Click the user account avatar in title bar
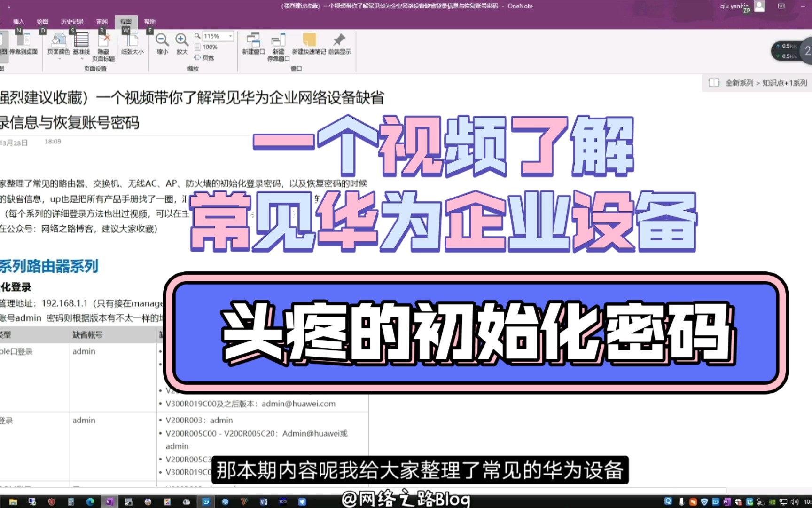 pyautogui.click(x=759, y=6)
